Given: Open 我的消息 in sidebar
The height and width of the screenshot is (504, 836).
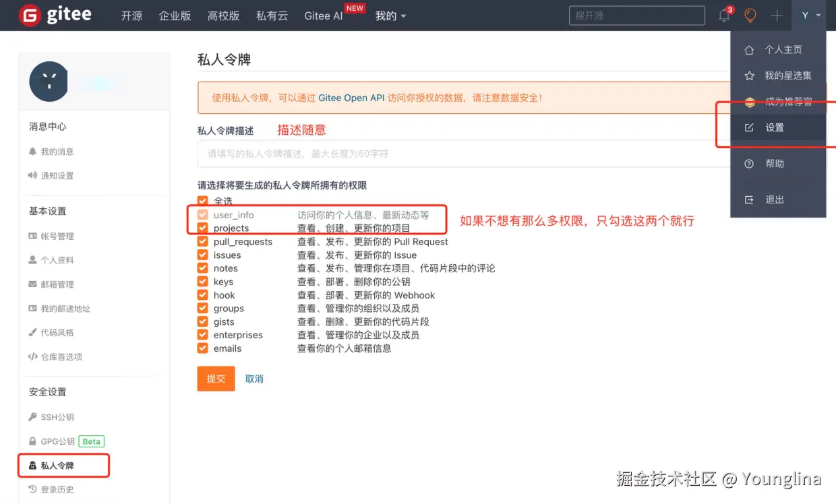Looking at the screenshot, I should [x=57, y=152].
